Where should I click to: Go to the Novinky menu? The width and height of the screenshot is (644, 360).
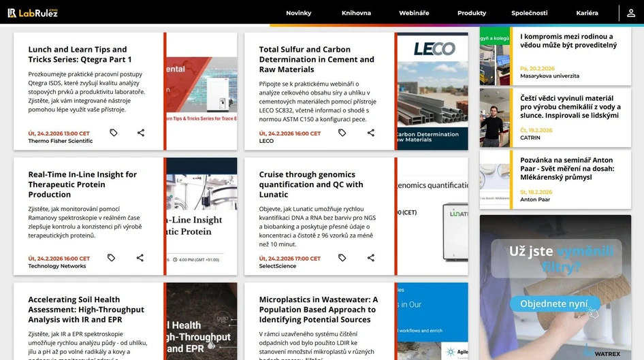299,13
